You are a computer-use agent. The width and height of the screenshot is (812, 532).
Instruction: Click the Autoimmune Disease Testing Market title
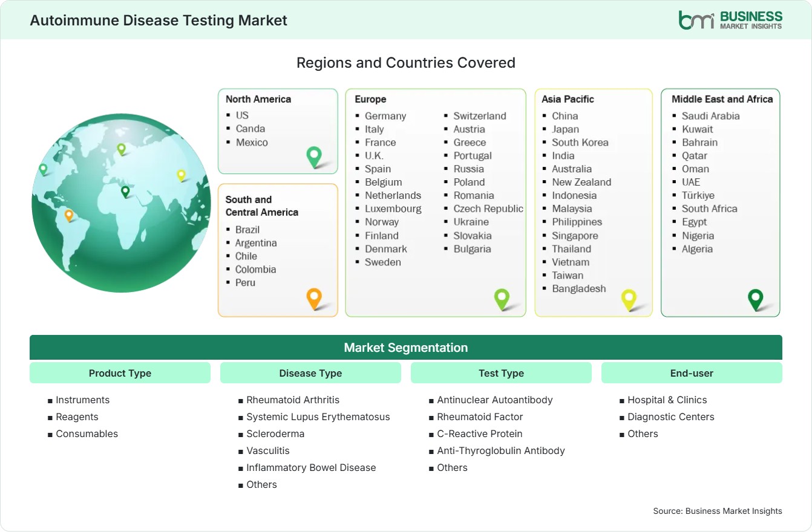(x=159, y=20)
